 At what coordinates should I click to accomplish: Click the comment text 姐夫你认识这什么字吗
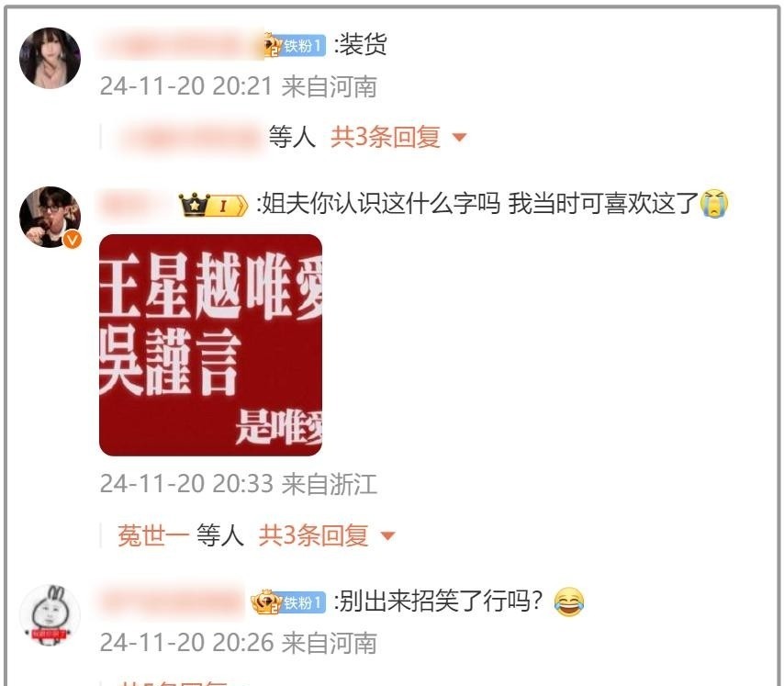click(x=378, y=204)
